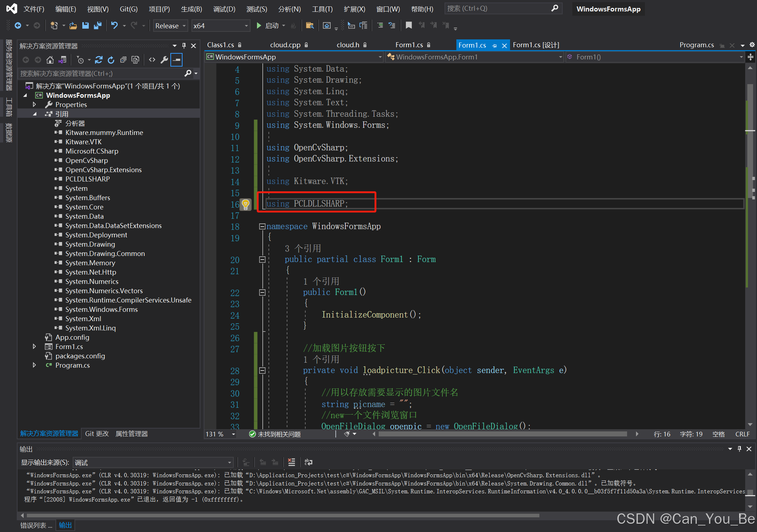Screen dimensions: 757x532
Task: Switch to the Form1.cs [设计] tab
Action: coord(535,45)
